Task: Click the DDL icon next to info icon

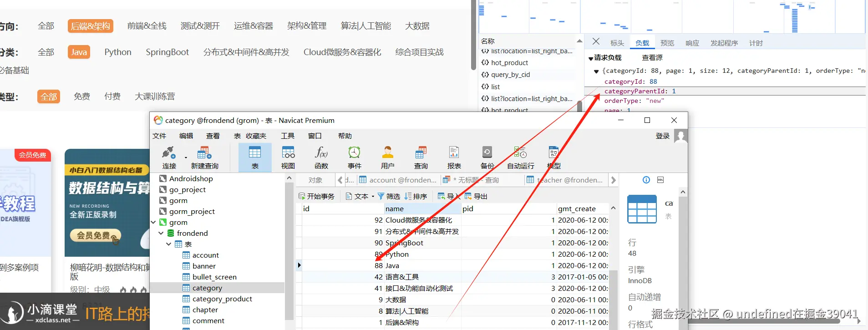Action: pyautogui.click(x=660, y=180)
